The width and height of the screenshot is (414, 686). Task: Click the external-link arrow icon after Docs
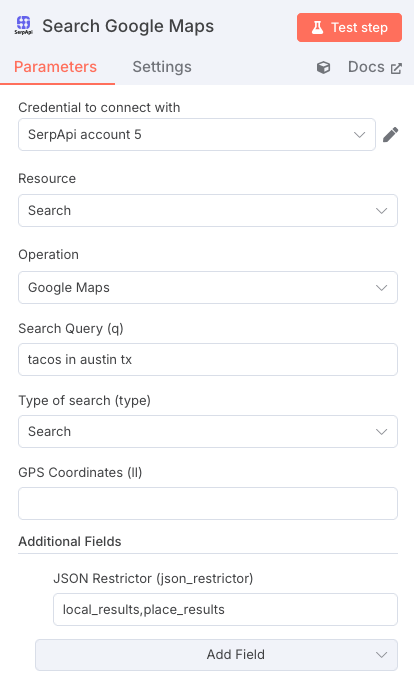[x=396, y=69]
